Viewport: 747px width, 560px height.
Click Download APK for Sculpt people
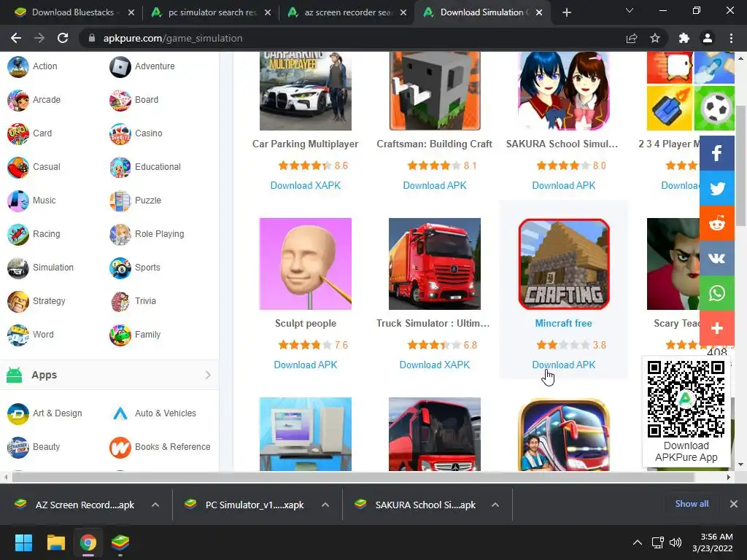tap(306, 365)
